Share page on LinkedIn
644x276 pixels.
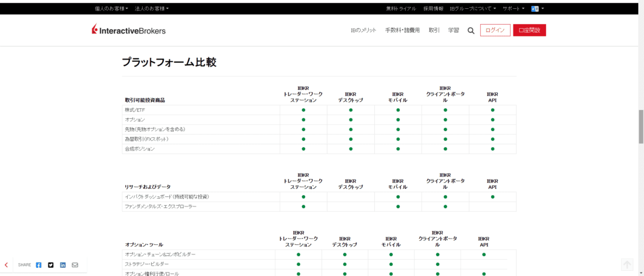click(x=63, y=265)
